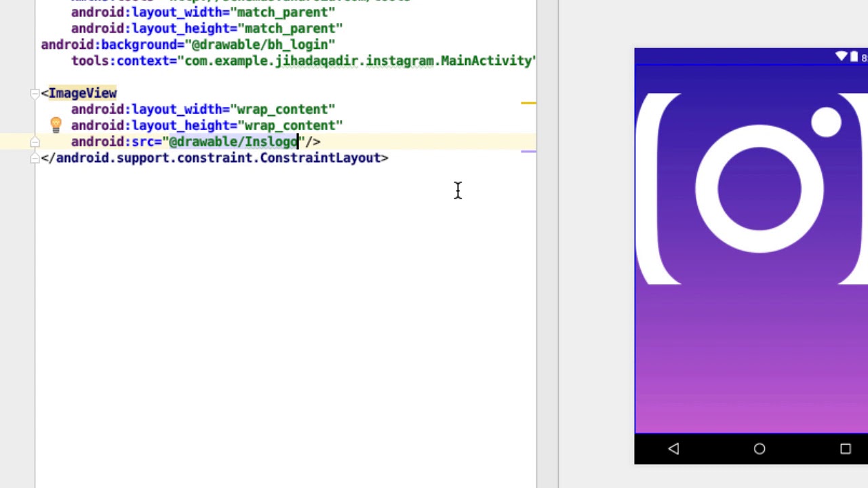Tap the Home circle in preview navigation bar

759,449
